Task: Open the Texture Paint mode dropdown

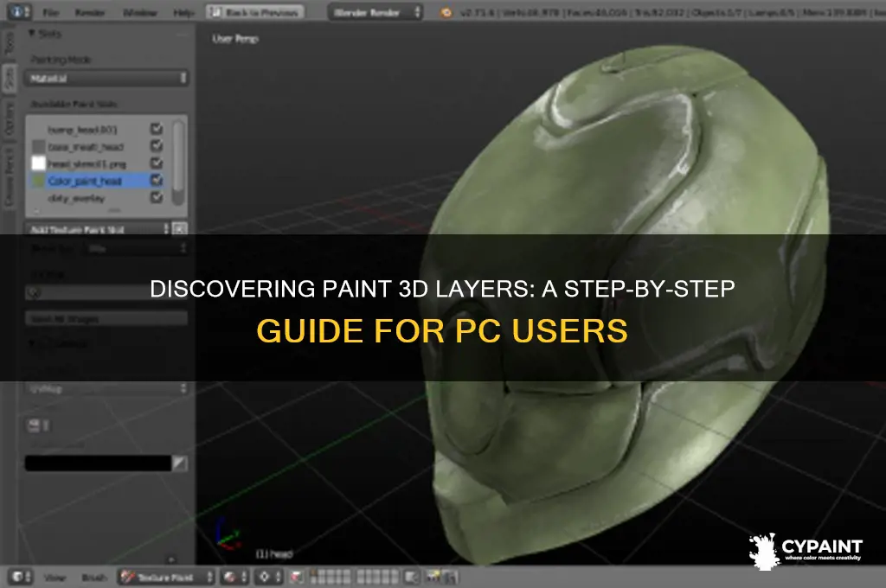Action: coord(166,578)
